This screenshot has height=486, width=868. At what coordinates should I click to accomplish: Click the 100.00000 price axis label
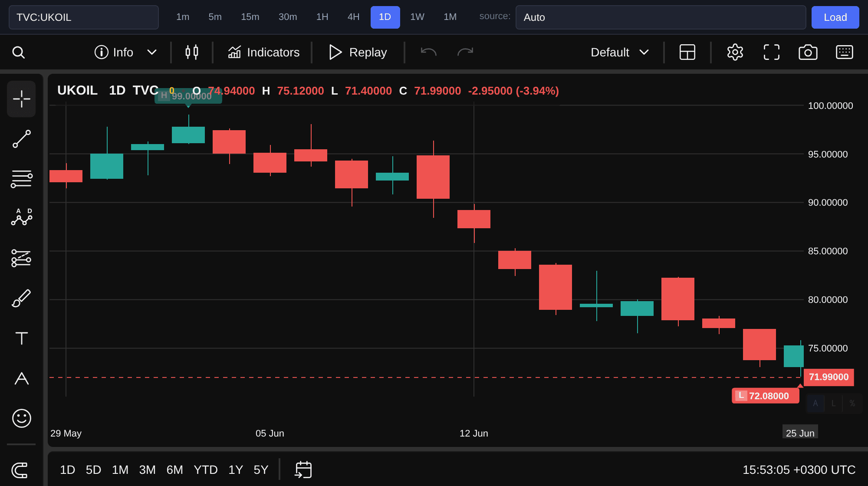point(830,105)
